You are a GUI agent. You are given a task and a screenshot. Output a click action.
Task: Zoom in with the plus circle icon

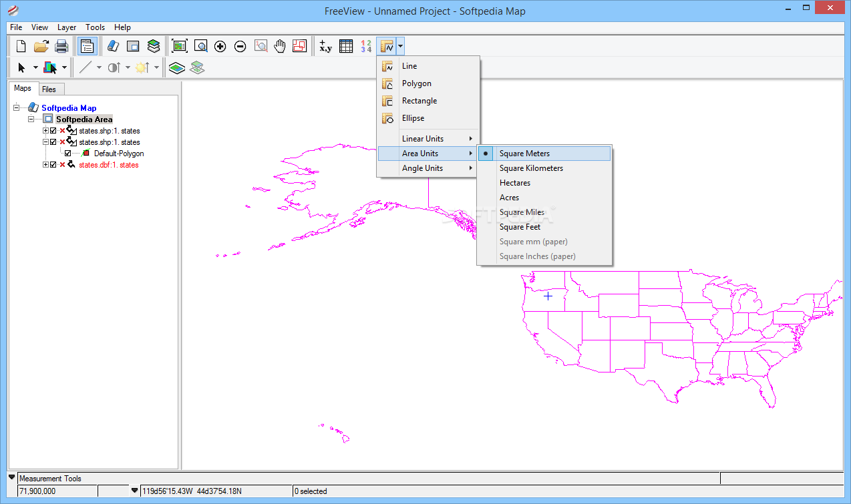click(x=220, y=46)
